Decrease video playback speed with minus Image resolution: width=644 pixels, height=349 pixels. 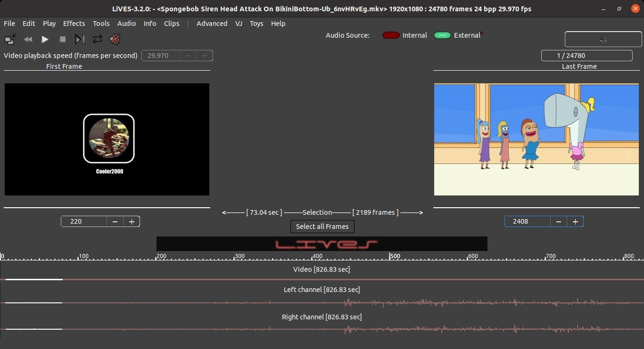pos(188,56)
